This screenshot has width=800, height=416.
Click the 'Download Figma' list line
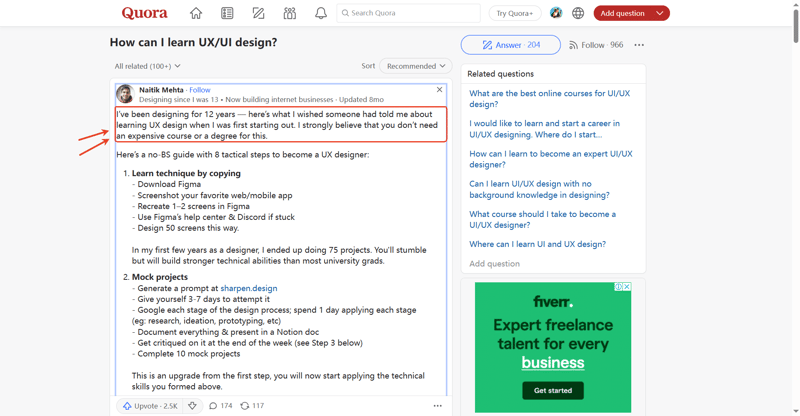(166, 184)
